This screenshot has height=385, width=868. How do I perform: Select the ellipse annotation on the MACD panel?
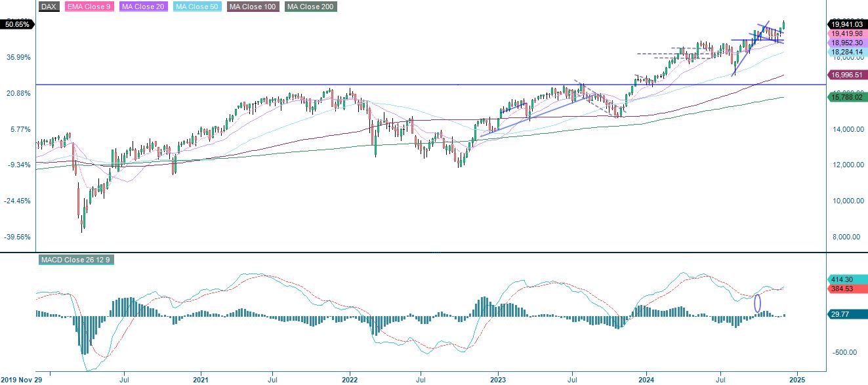tap(758, 303)
